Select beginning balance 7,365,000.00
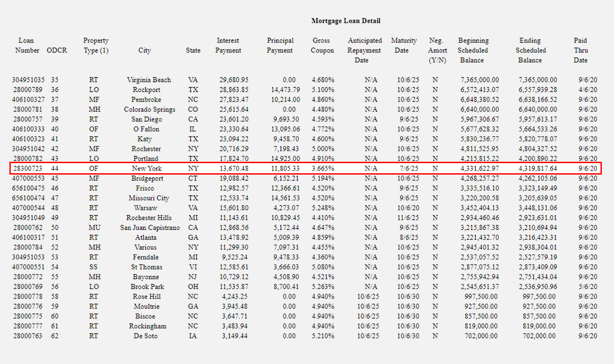Image resolution: width=614 pixels, height=364 pixels. tap(479, 80)
